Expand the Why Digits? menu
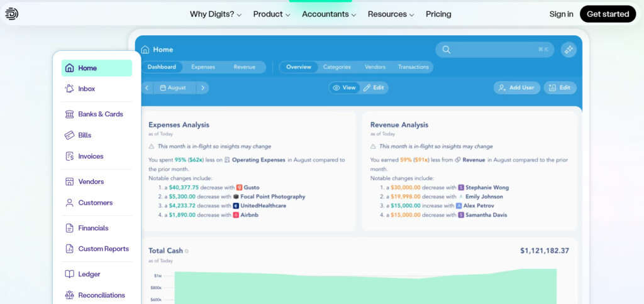This screenshot has height=304, width=644. (x=216, y=14)
